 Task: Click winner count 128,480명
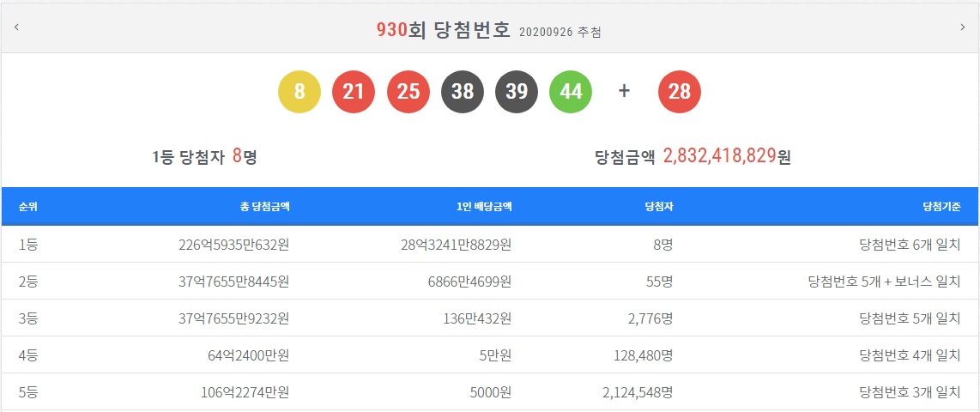point(644,355)
